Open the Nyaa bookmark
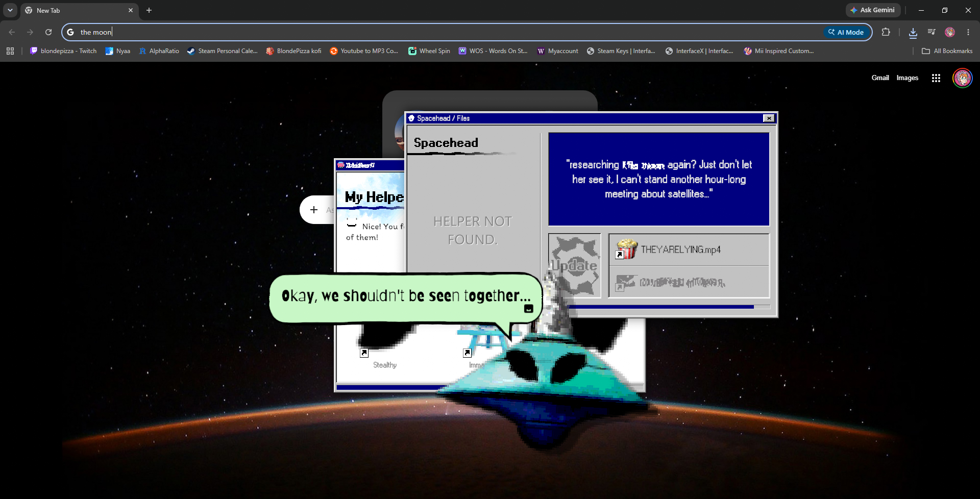 (x=118, y=51)
